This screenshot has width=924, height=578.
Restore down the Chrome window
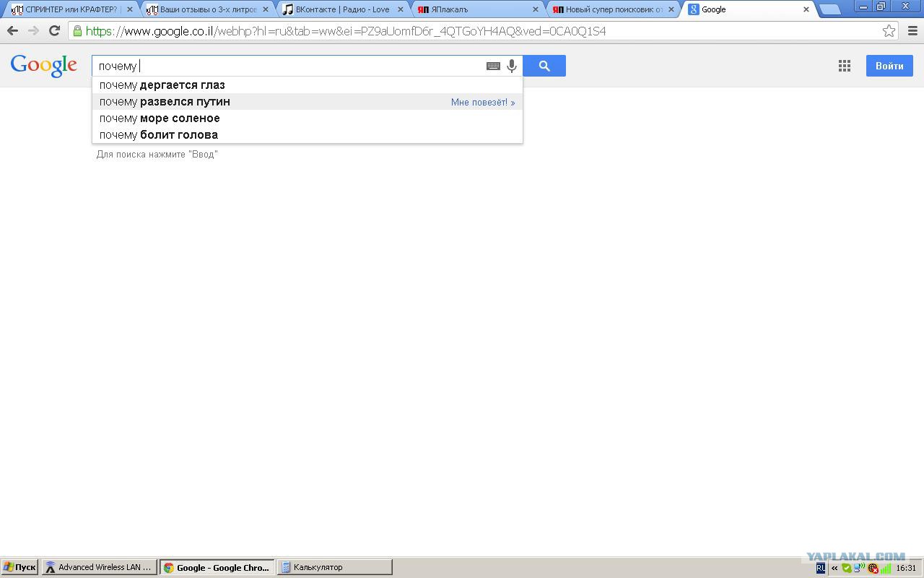881,7
